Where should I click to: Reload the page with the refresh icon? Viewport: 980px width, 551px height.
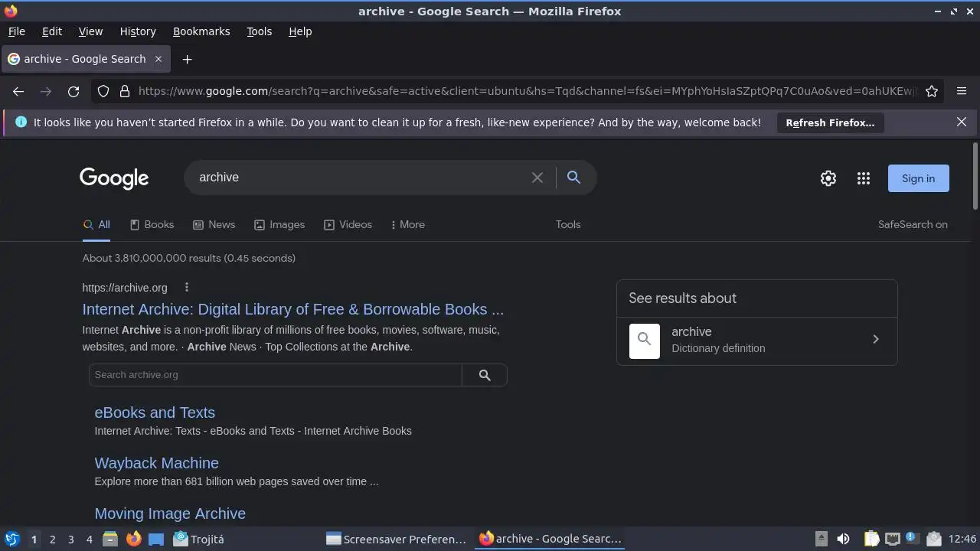pyautogui.click(x=73, y=91)
